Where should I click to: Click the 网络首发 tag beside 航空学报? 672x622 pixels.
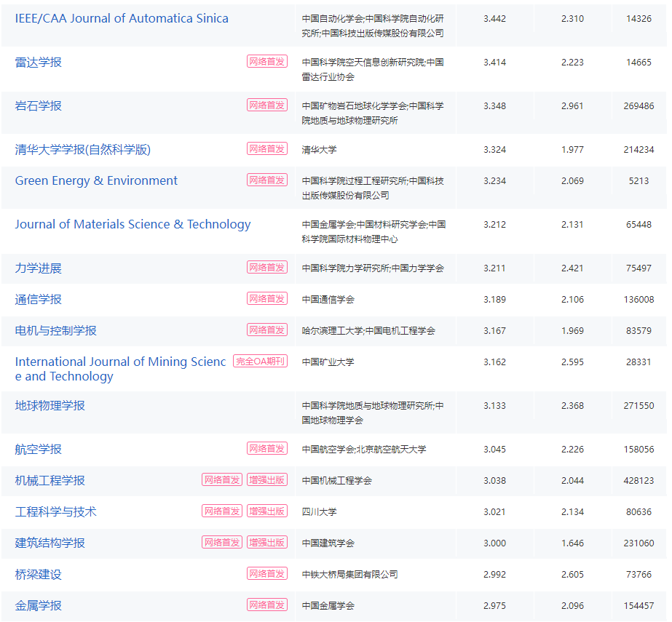(267, 449)
